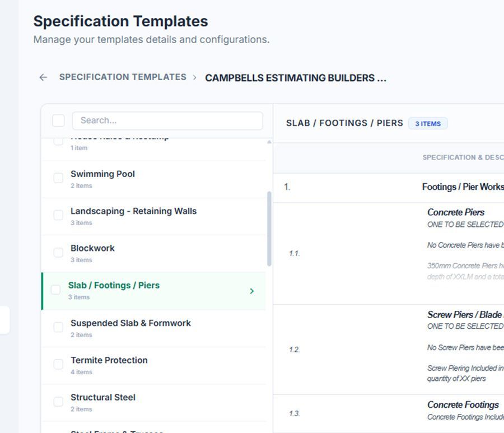This screenshot has height=433, width=504.
Task: Click the No Concrete Piers option text
Action: point(465,245)
